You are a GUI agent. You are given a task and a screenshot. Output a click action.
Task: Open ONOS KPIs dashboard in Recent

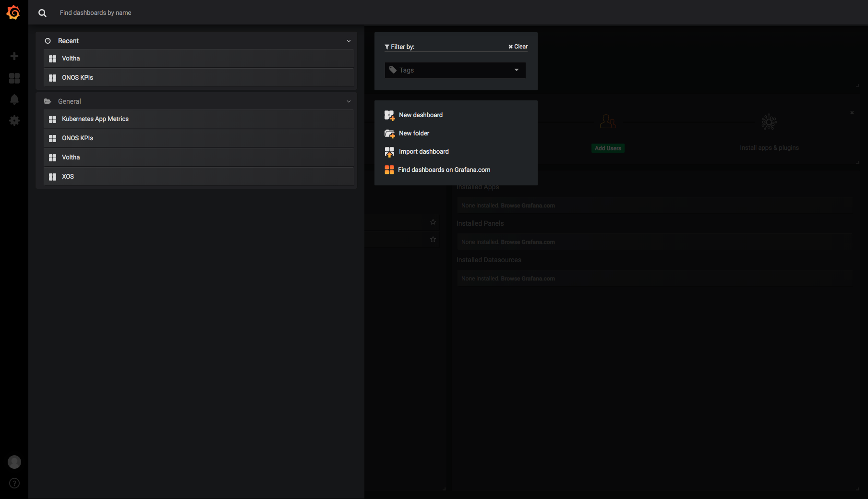[x=199, y=78]
